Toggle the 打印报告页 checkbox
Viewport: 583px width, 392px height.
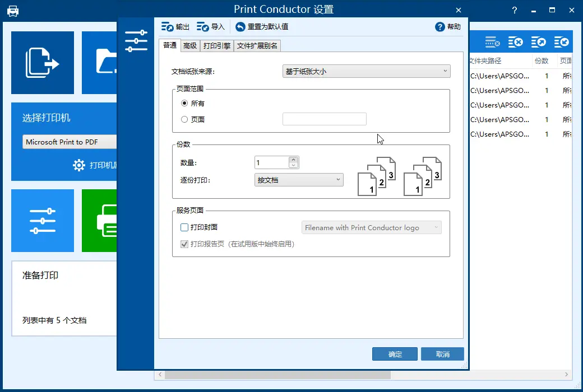(x=184, y=244)
